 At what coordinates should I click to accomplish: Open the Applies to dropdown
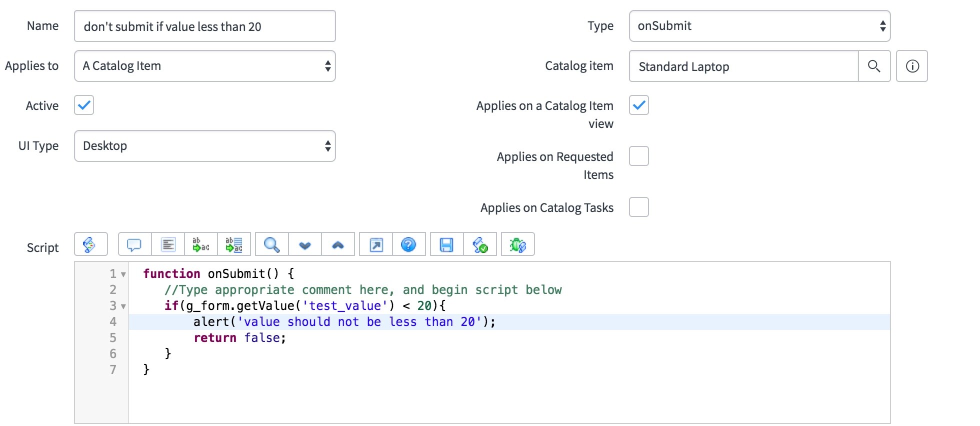coord(205,66)
